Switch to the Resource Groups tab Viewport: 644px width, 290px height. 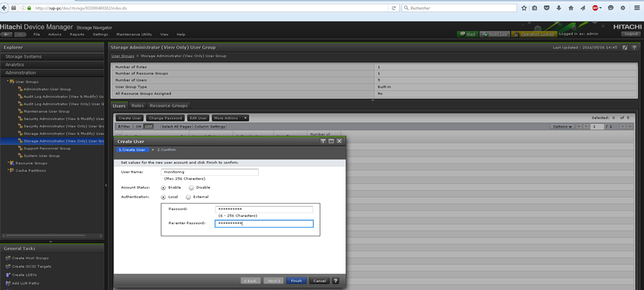(x=169, y=106)
